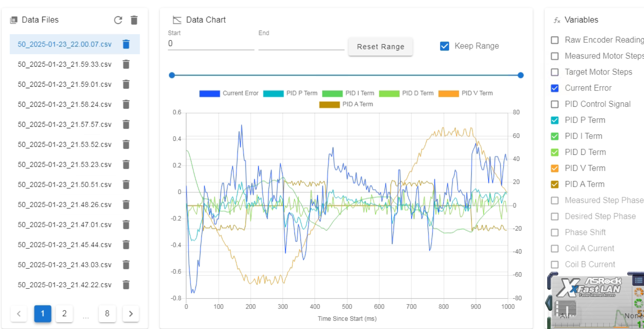
Task: Toggle PID A Term series in legend
Action: coord(346,104)
